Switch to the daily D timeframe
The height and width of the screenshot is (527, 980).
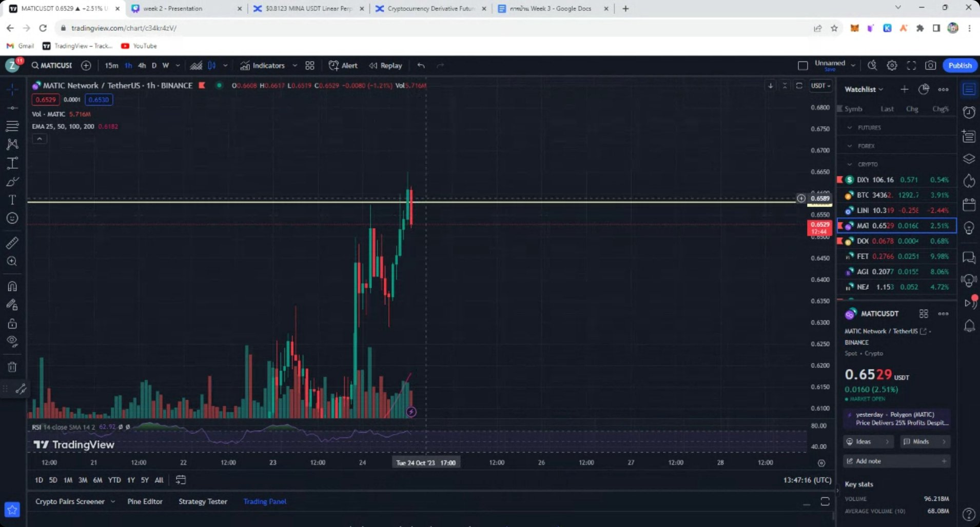pos(154,66)
